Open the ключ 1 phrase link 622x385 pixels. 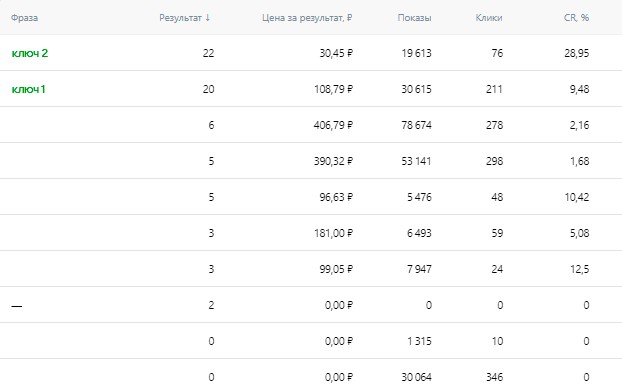(x=29, y=89)
